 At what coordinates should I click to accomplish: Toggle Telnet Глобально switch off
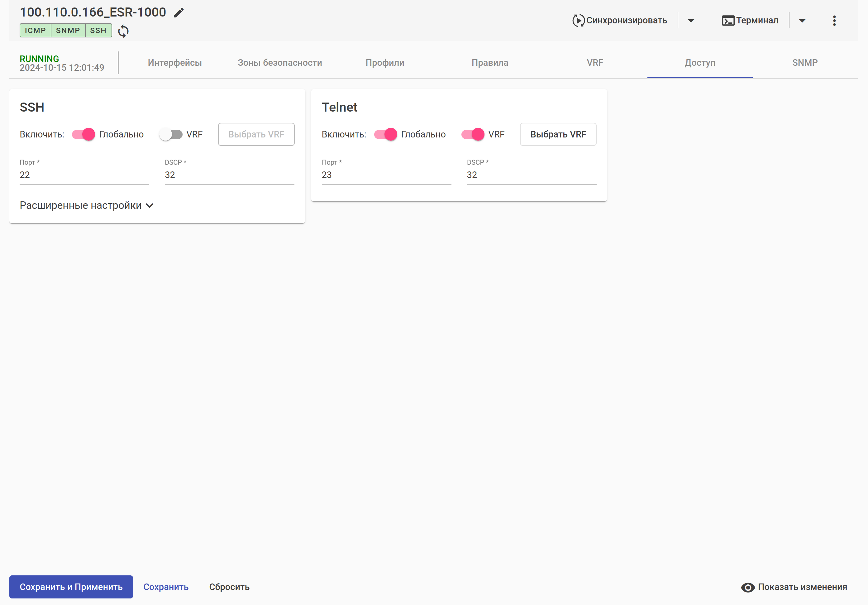coord(386,134)
